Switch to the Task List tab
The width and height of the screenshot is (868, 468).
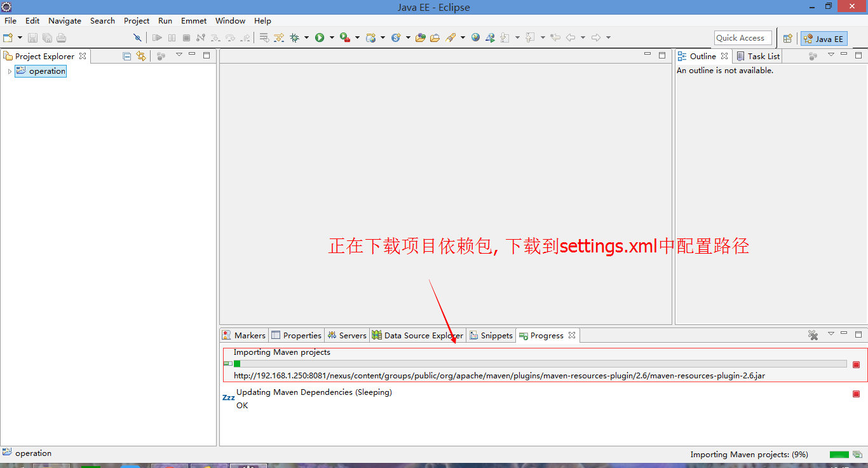(x=757, y=56)
